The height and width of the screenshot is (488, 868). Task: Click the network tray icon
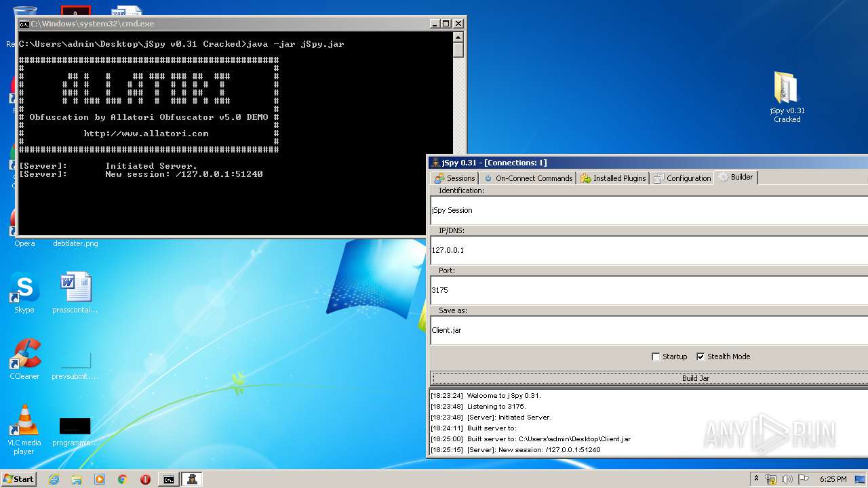pos(771,479)
